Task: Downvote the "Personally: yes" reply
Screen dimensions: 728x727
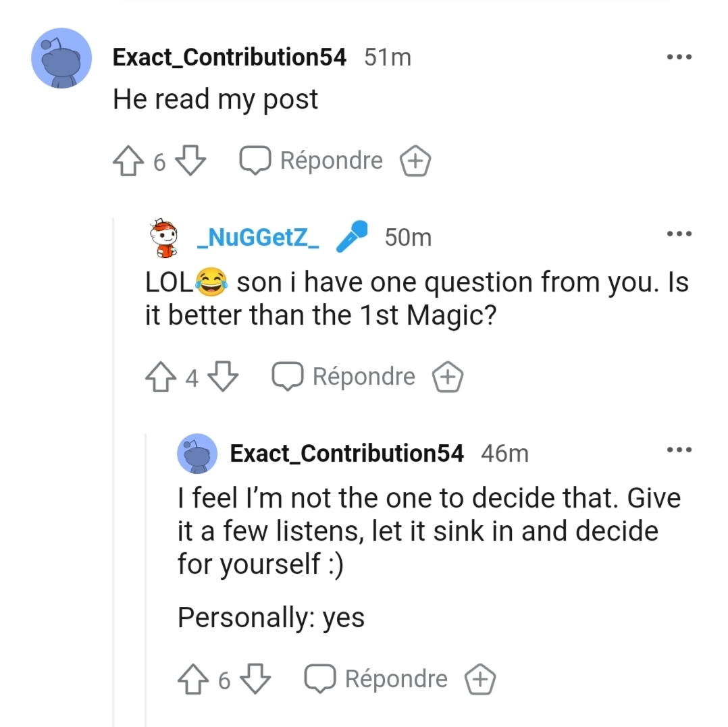Action: [x=255, y=680]
